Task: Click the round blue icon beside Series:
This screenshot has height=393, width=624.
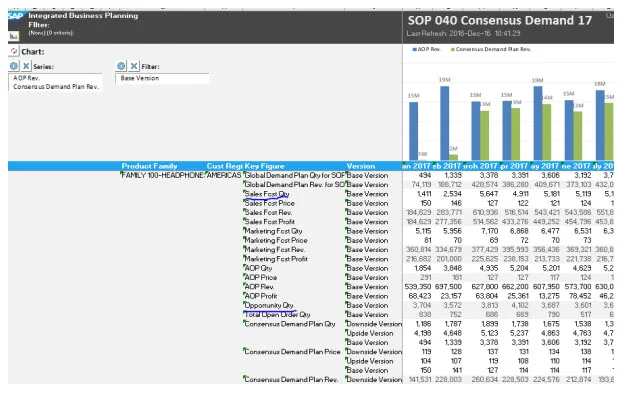Action: (x=14, y=66)
